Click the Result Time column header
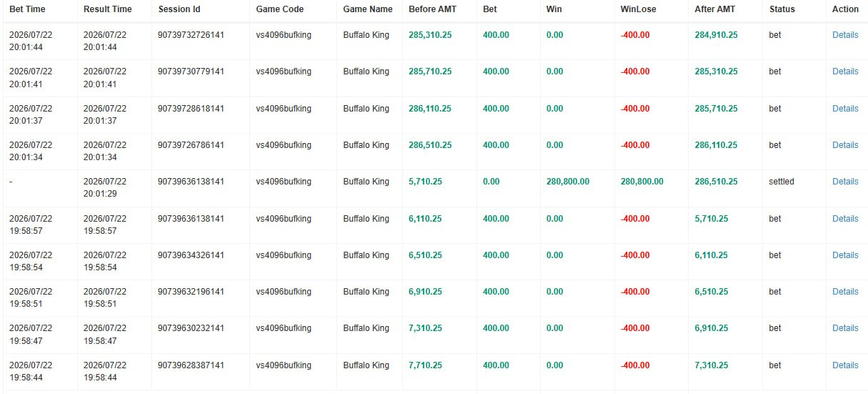868x394 pixels. tap(108, 9)
